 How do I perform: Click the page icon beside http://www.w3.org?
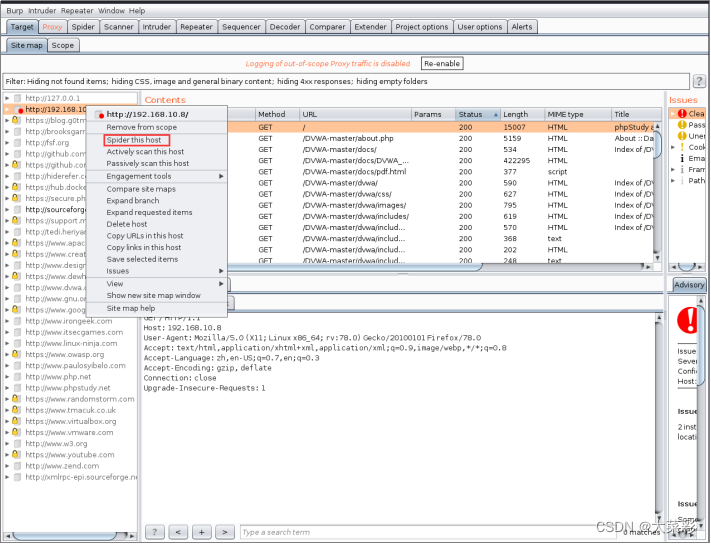[17, 443]
